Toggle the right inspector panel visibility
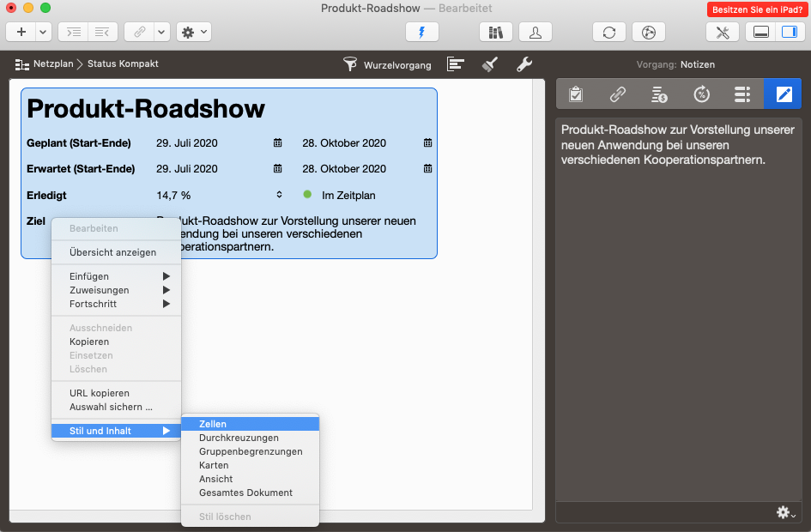 [x=787, y=32]
